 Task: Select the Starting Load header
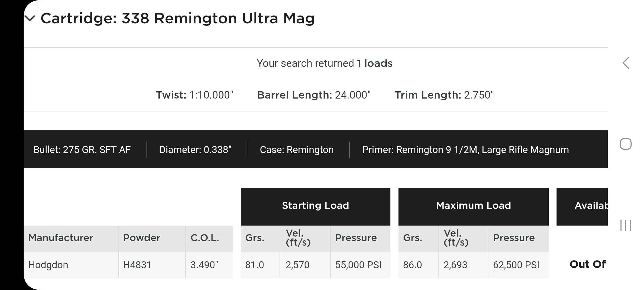pos(315,206)
